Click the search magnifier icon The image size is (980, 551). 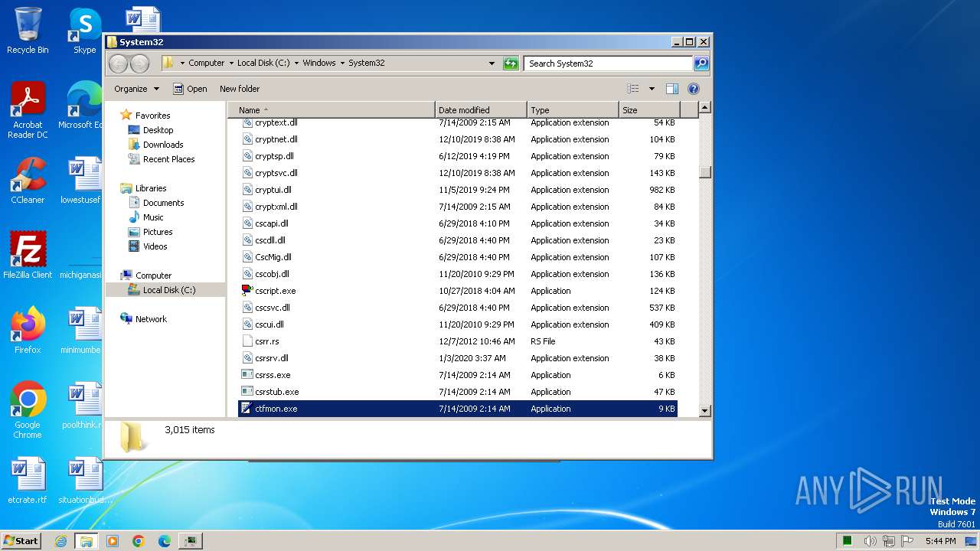[x=701, y=64]
